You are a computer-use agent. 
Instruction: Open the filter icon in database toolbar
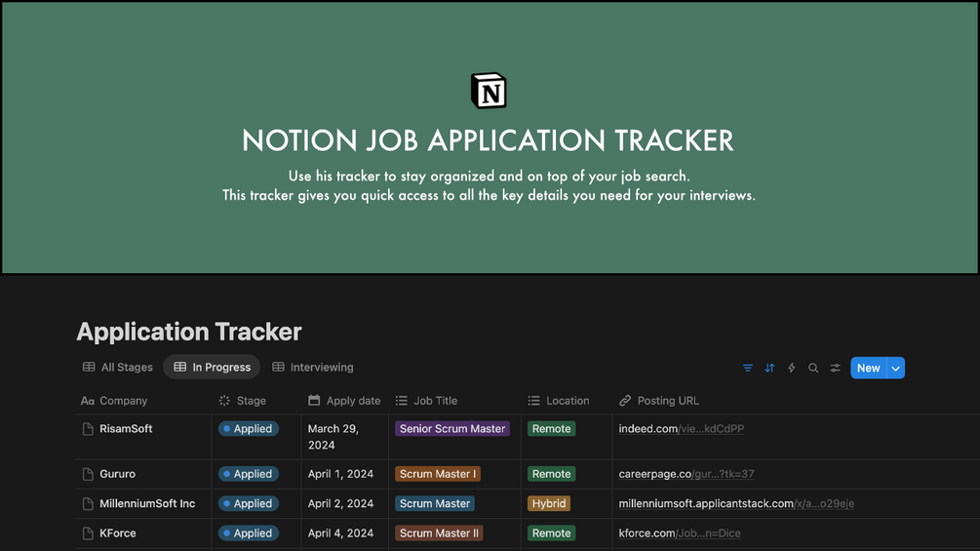pyautogui.click(x=748, y=368)
